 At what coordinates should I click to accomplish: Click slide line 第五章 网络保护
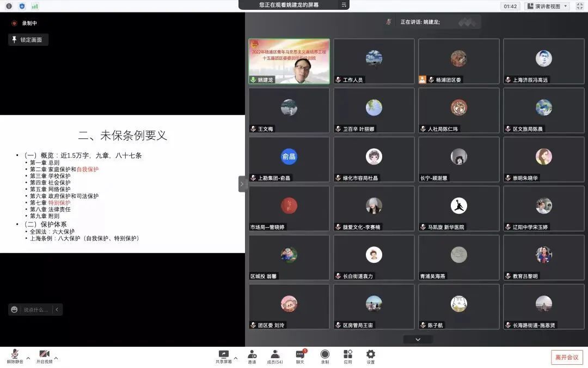click(x=50, y=189)
